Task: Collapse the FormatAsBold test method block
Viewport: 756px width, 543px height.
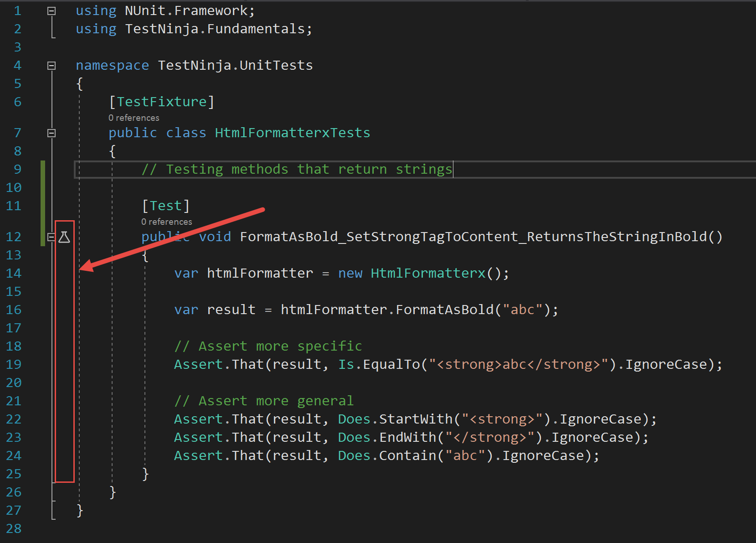Action: pos(51,237)
